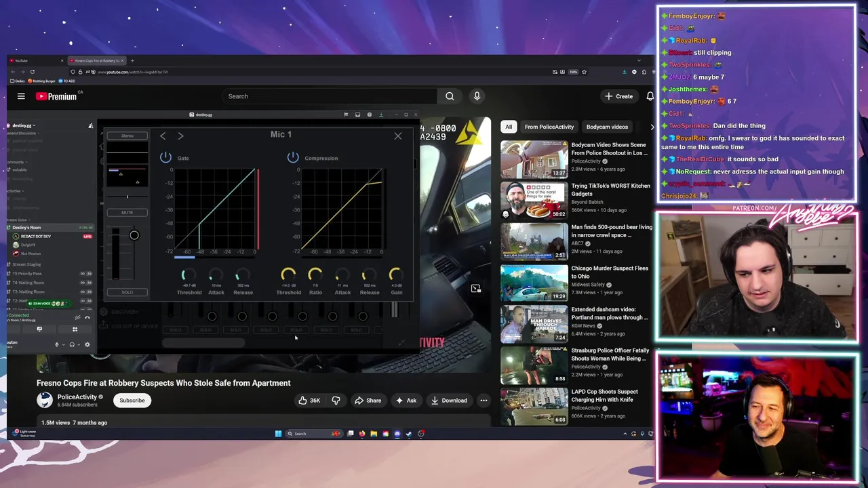The height and width of the screenshot is (488, 868).
Task: Open Windows Start menu
Action: pyautogui.click(x=278, y=434)
